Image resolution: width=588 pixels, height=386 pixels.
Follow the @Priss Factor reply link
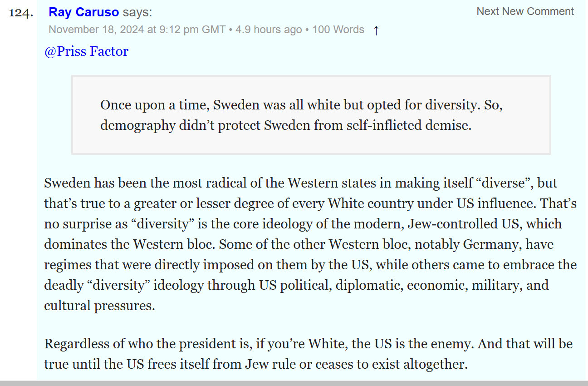coord(86,51)
